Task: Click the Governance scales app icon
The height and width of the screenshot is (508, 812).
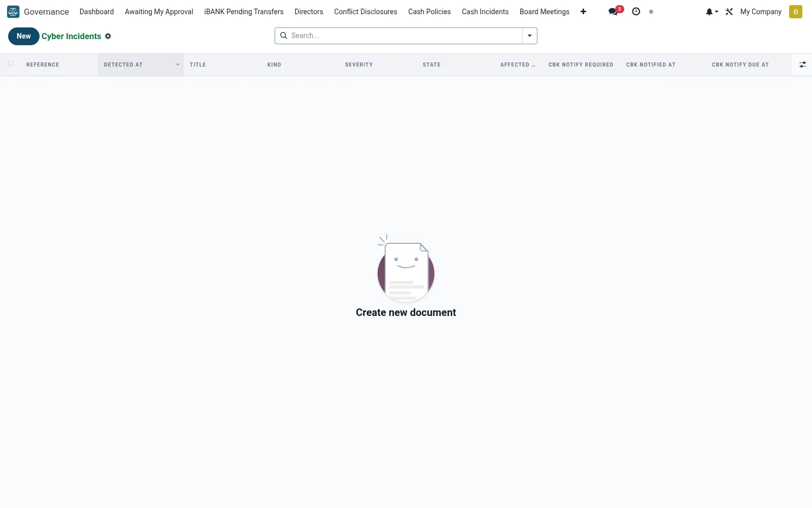Action: point(13,12)
